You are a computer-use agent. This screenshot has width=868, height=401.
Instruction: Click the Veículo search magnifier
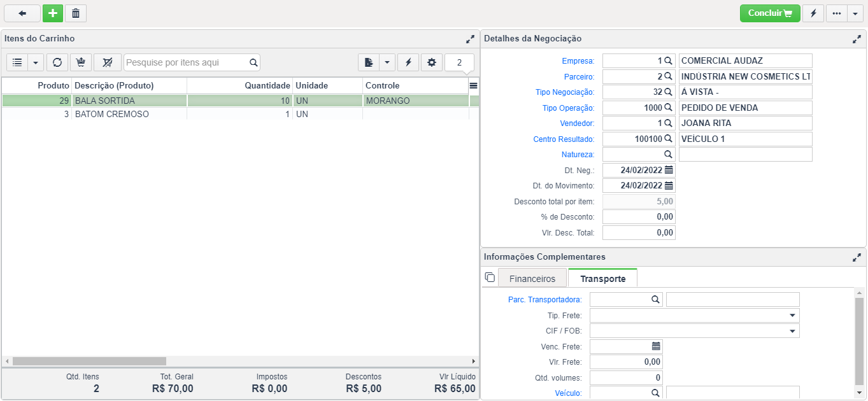tap(655, 393)
